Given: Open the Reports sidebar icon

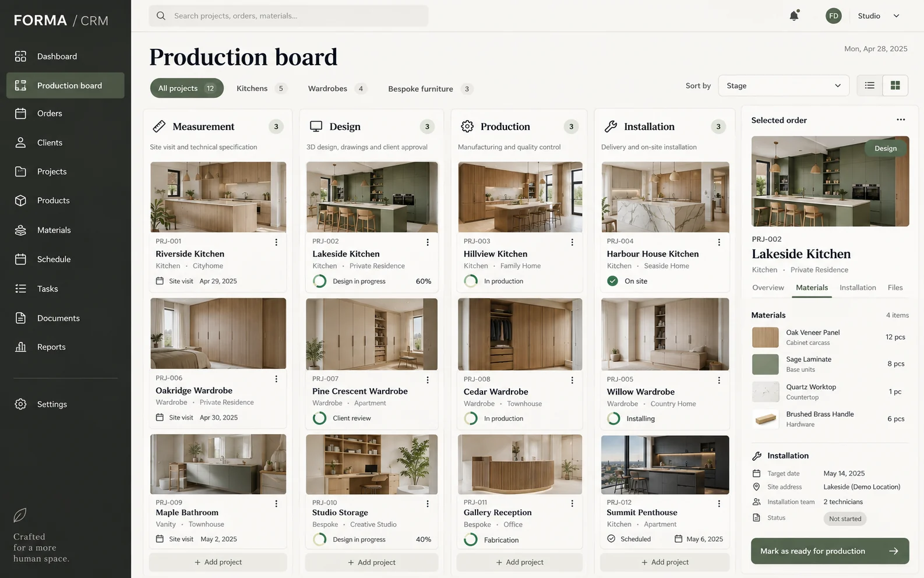Looking at the screenshot, I should (x=20, y=347).
